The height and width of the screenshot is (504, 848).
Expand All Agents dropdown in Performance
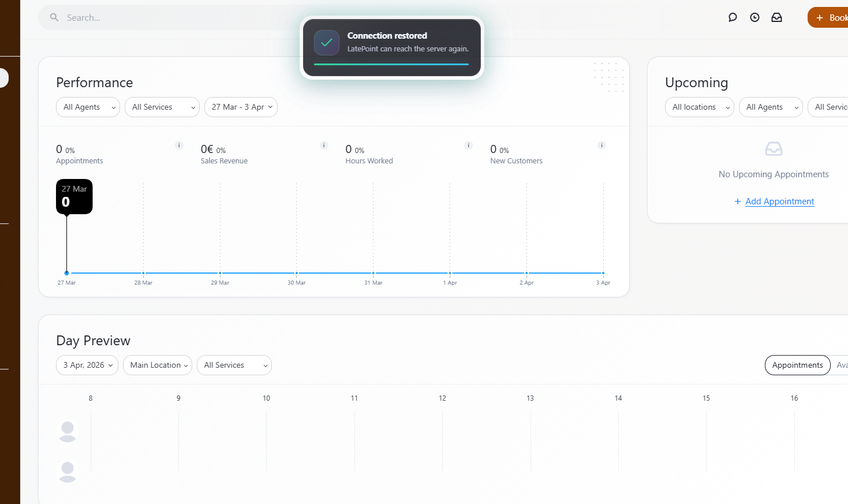click(x=88, y=107)
